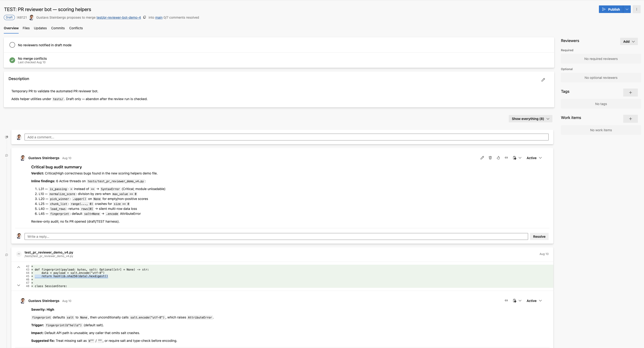Switch to the Files tab
This screenshot has height=348, width=644.
click(26, 28)
